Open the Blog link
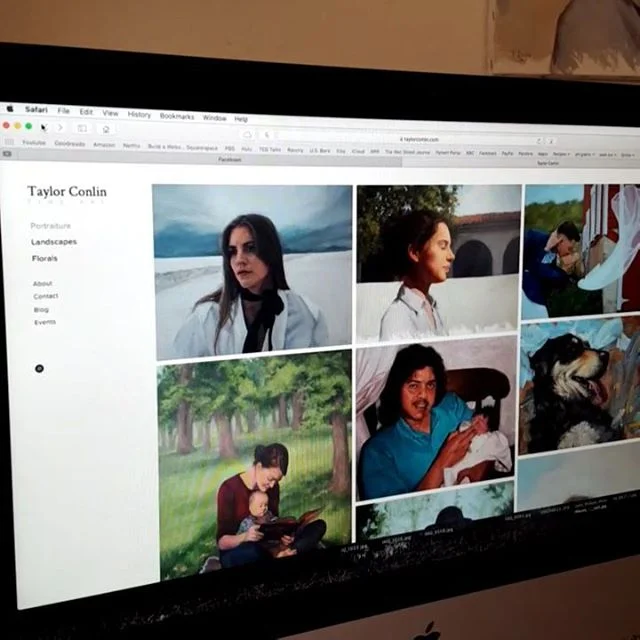This screenshot has height=640, width=640. click(41, 310)
